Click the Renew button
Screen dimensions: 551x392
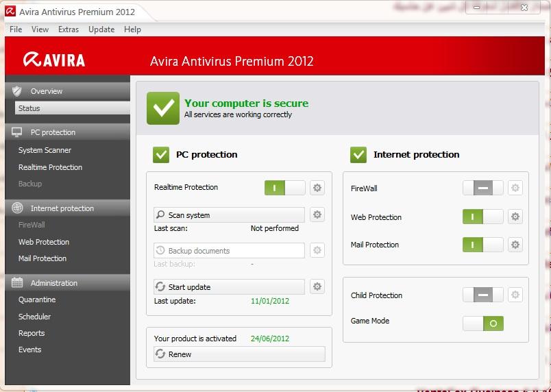[x=239, y=354]
